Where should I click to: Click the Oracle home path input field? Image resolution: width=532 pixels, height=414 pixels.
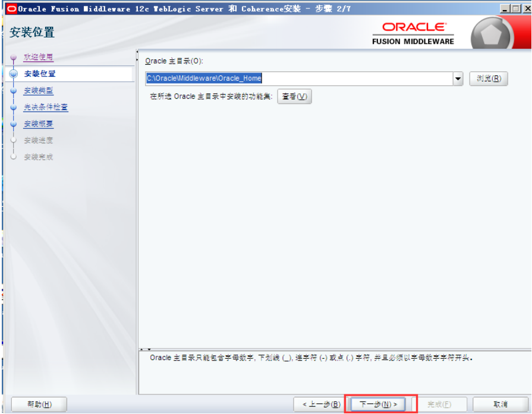(x=299, y=78)
